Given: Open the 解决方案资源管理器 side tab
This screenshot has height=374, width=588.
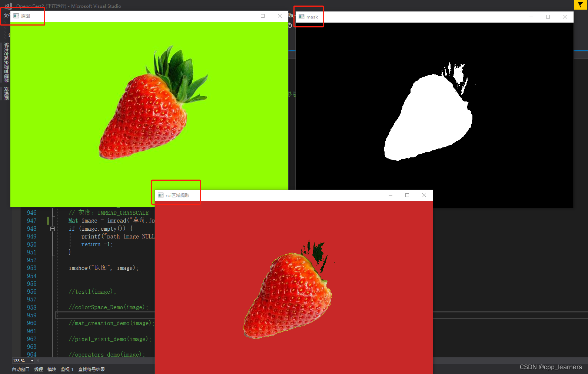Looking at the screenshot, I should pos(6,62).
